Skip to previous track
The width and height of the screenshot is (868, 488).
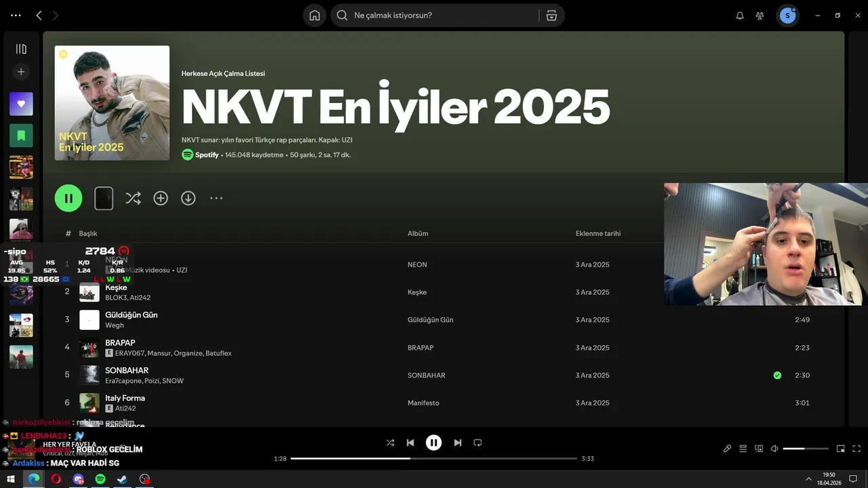[x=410, y=443]
